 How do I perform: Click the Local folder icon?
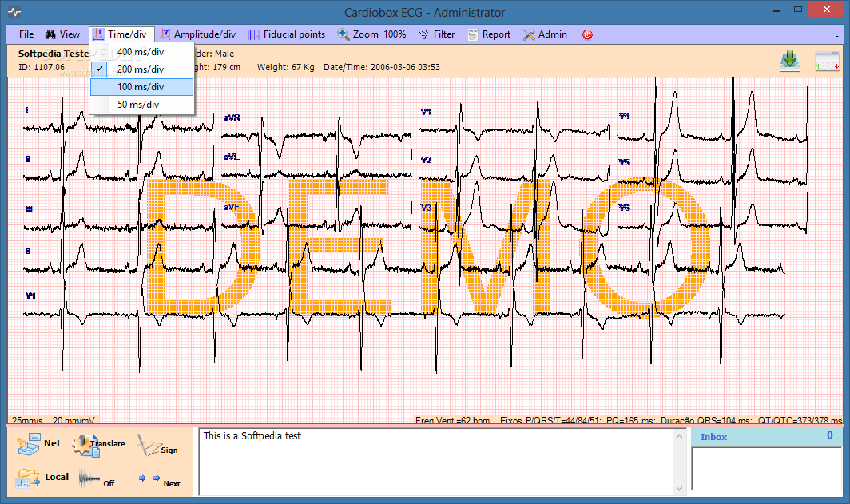pyautogui.click(x=28, y=478)
